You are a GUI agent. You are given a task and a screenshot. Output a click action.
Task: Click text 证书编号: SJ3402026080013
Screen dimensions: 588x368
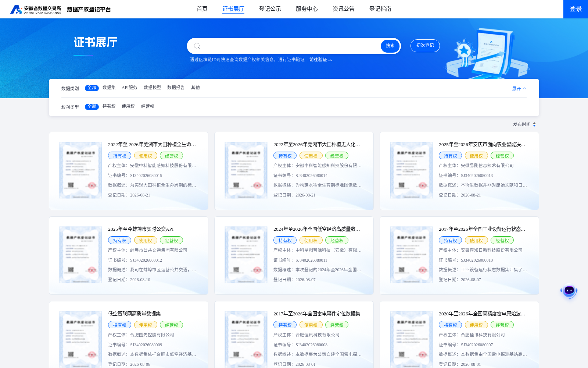point(466,176)
